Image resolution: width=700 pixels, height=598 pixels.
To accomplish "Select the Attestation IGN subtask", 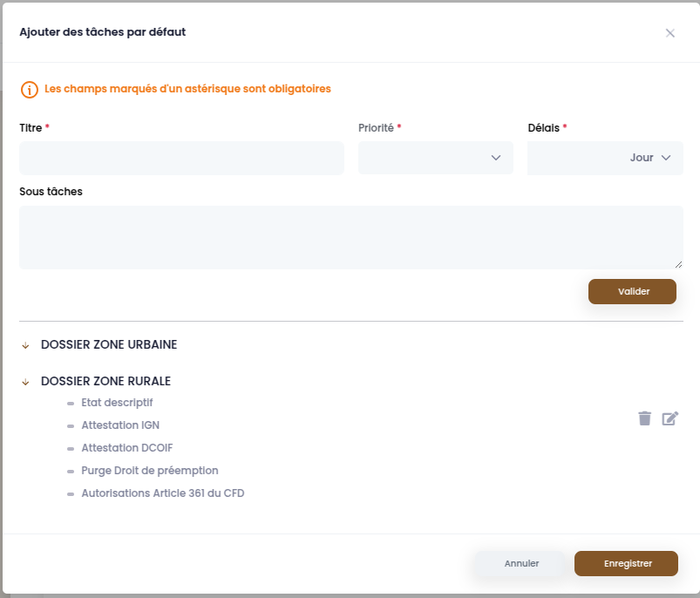I will tap(120, 425).
